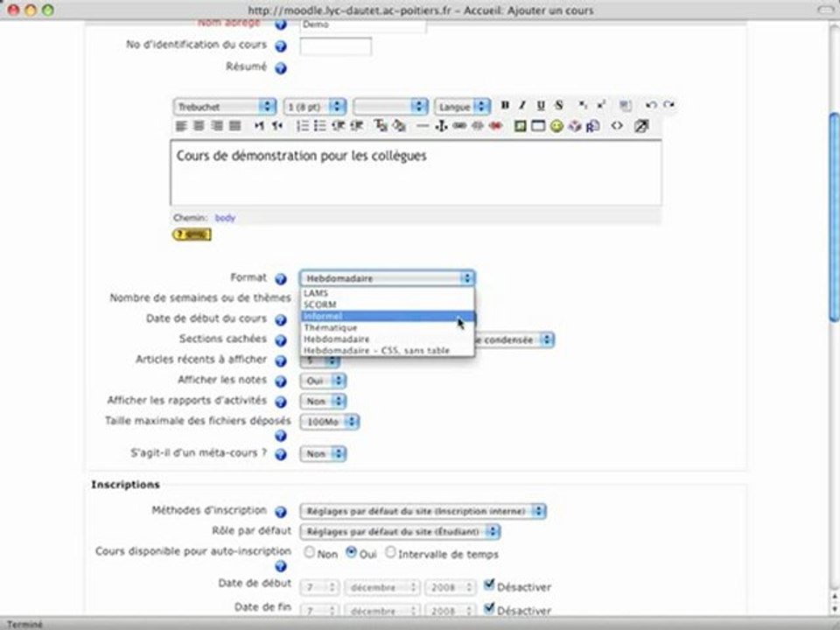The width and height of the screenshot is (840, 630).
Task: Choose Thématique in the format list
Action: [x=388, y=327]
